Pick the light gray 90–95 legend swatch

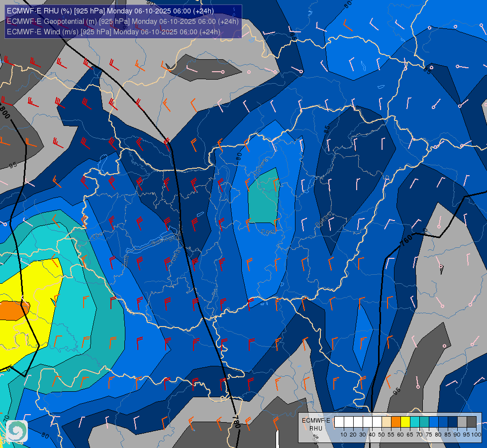pyautogui.click(x=462, y=422)
